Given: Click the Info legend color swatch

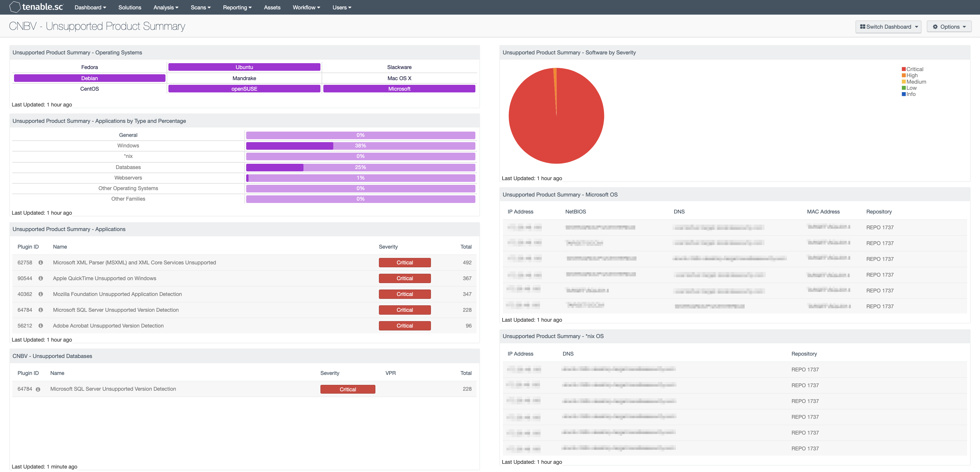Looking at the screenshot, I should click(903, 94).
